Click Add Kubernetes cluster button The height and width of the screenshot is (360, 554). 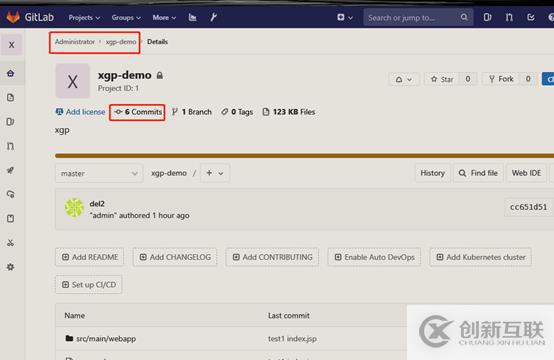click(x=481, y=257)
